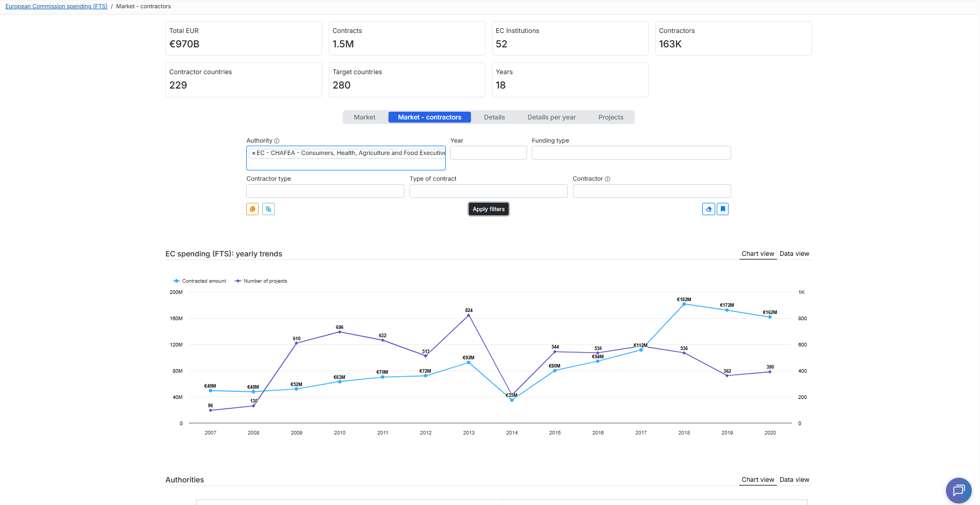Click the Target countries 280 card
The image size is (980, 505).
407,80
